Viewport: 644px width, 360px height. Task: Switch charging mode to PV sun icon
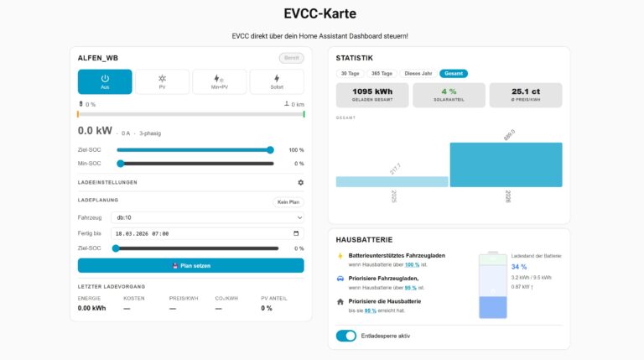coord(162,81)
